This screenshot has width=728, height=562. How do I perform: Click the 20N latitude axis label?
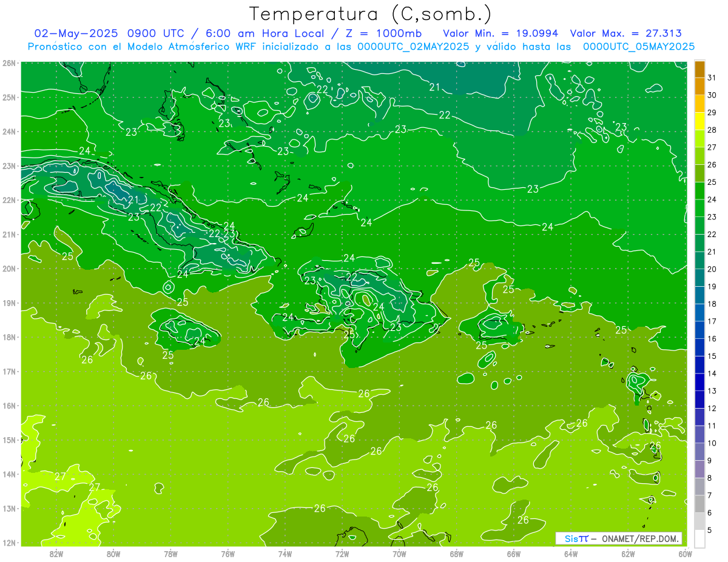[x=9, y=269]
